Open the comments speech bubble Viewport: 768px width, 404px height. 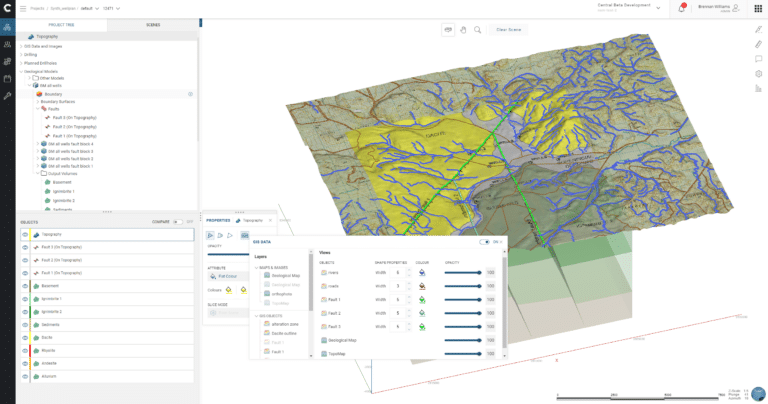759,59
